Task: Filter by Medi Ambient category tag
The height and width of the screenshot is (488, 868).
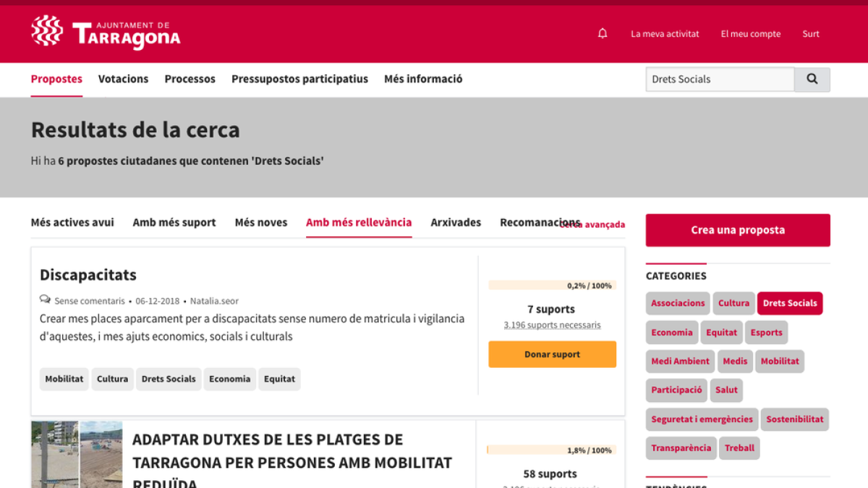Action: coord(680,361)
